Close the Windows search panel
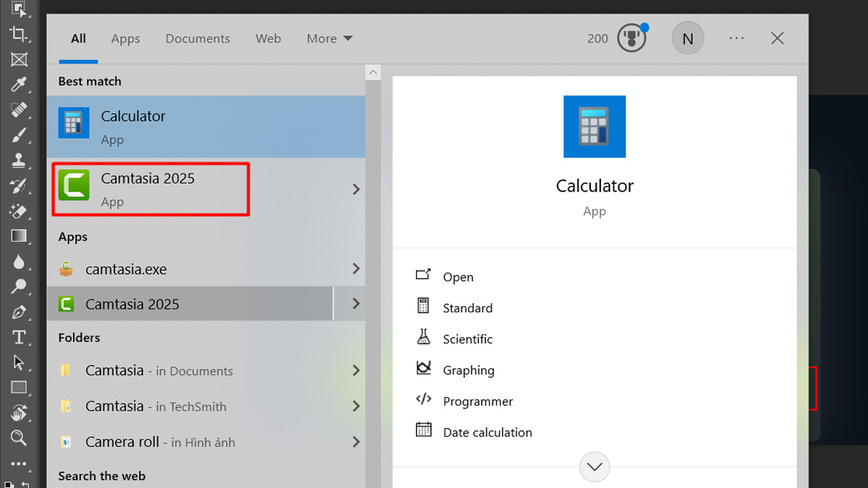The width and height of the screenshot is (868, 488). coord(778,38)
